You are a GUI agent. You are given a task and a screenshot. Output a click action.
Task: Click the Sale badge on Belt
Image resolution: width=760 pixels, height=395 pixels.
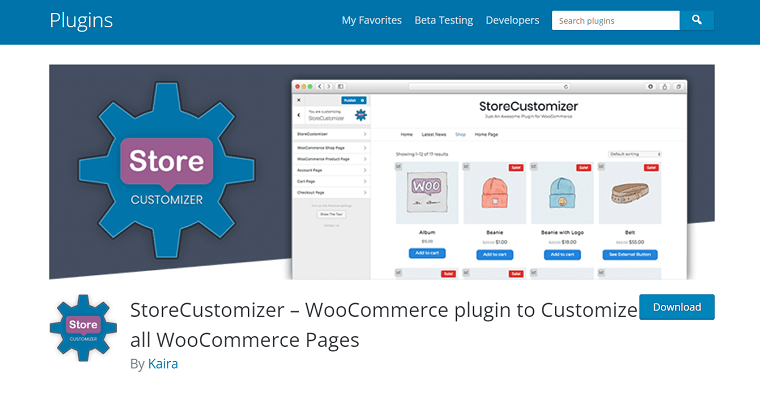[x=651, y=168]
